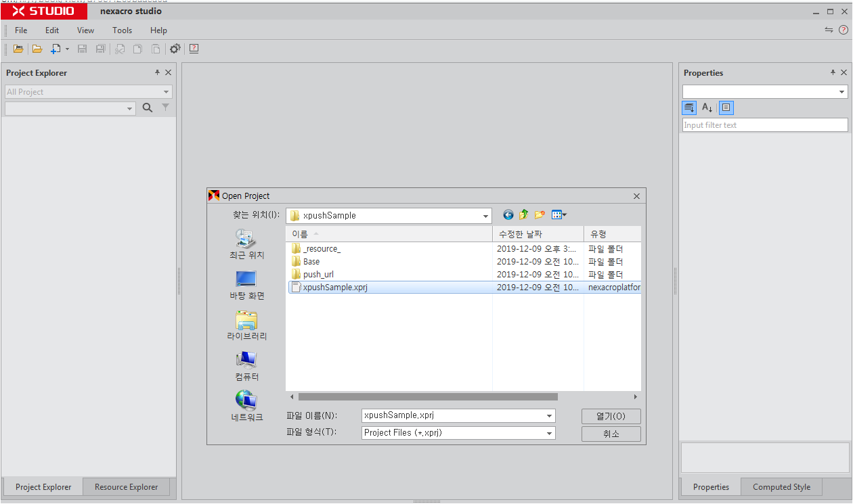The width and height of the screenshot is (853, 504).
Task: Switch to the Project Explorer tab
Action: click(43, 487)
